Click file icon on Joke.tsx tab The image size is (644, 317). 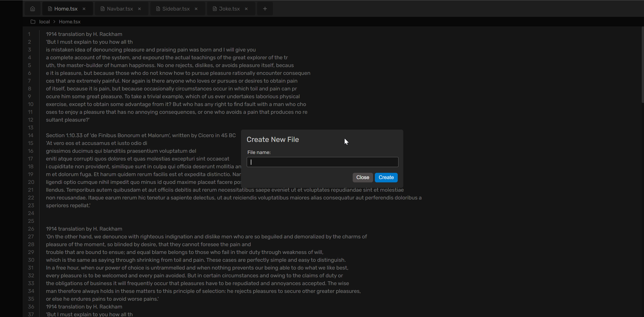(215, 9)
